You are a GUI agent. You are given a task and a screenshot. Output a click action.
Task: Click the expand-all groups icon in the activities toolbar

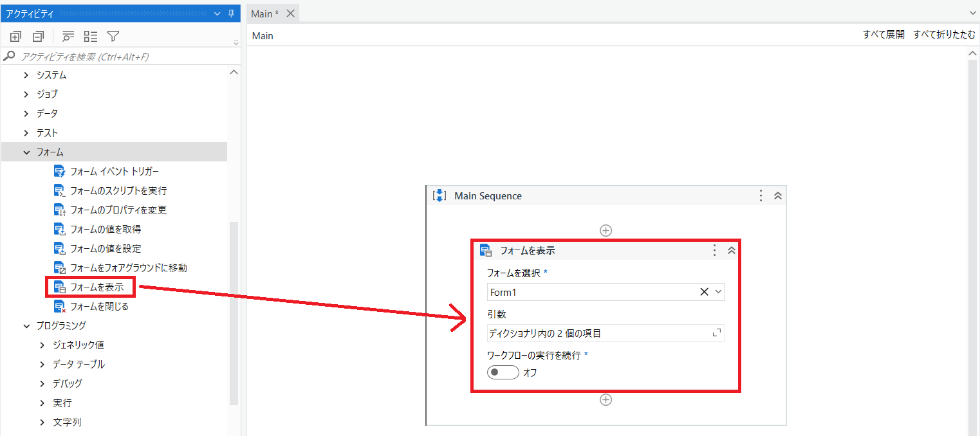(x=15, y=36)
